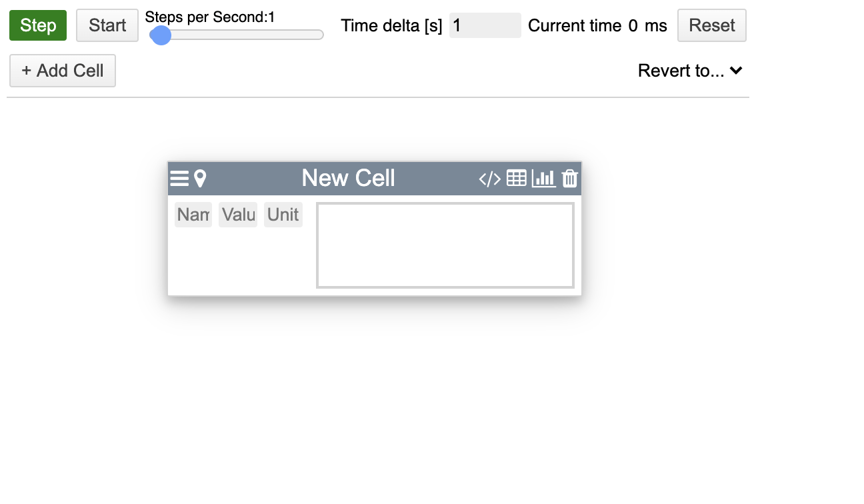Viewport: 864px width, 504px height.
Task: Expand the Revert to... dropdown
Action: coord(690,71)
